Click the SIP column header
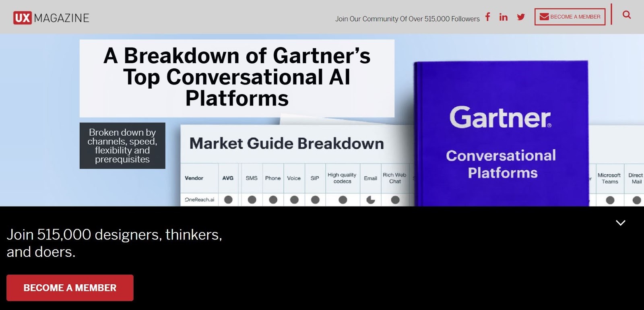This screenshot has height=310, width=644. click(315, 178)
